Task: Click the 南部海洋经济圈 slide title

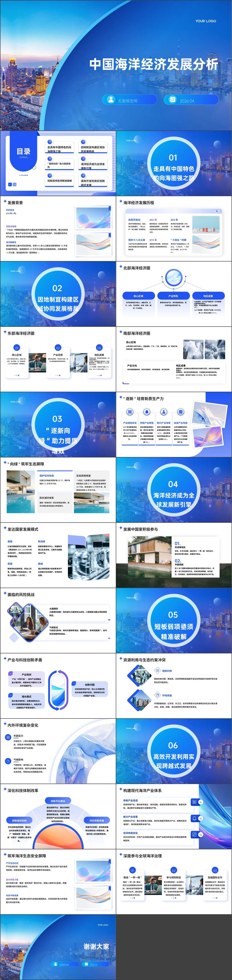Action: (137, 333)
